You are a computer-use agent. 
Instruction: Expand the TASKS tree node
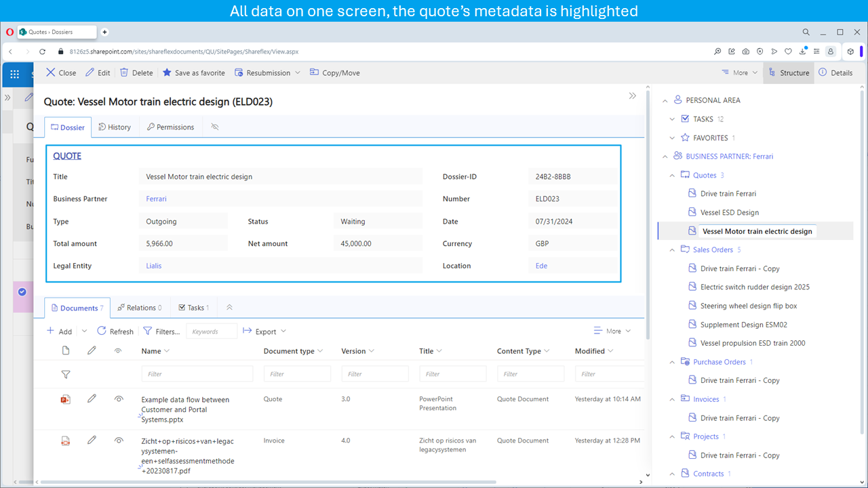pyautogui.click(x=672, y=119)
